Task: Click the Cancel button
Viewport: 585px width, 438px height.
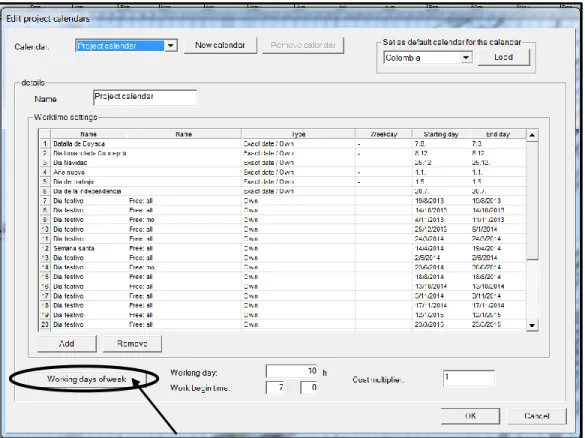Action: [537, 416]
